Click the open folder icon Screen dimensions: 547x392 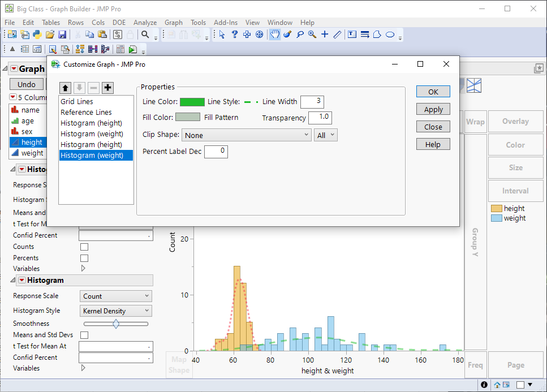coord(50,35)
